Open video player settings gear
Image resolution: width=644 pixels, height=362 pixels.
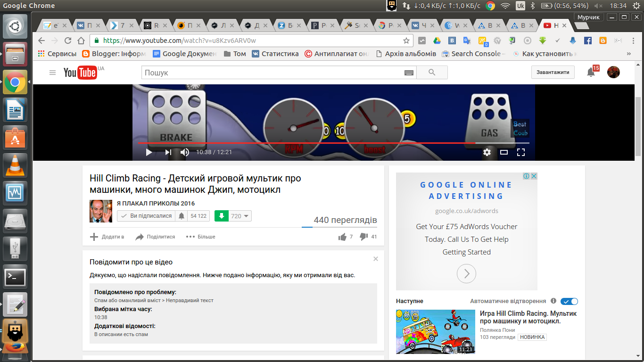tap(487, 152)
